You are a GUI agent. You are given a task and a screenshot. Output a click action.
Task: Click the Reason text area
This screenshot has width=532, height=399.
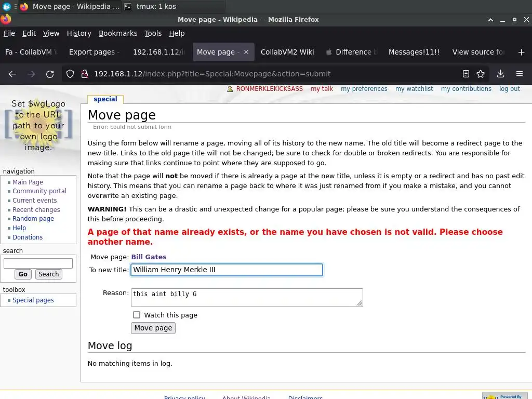[247, 298]
